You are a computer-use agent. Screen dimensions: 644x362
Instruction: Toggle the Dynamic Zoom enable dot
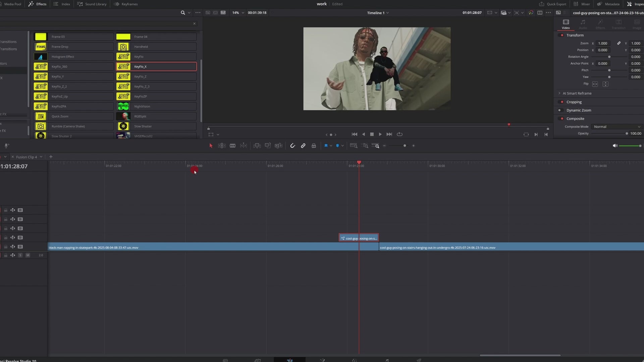(x=559, y=110)
